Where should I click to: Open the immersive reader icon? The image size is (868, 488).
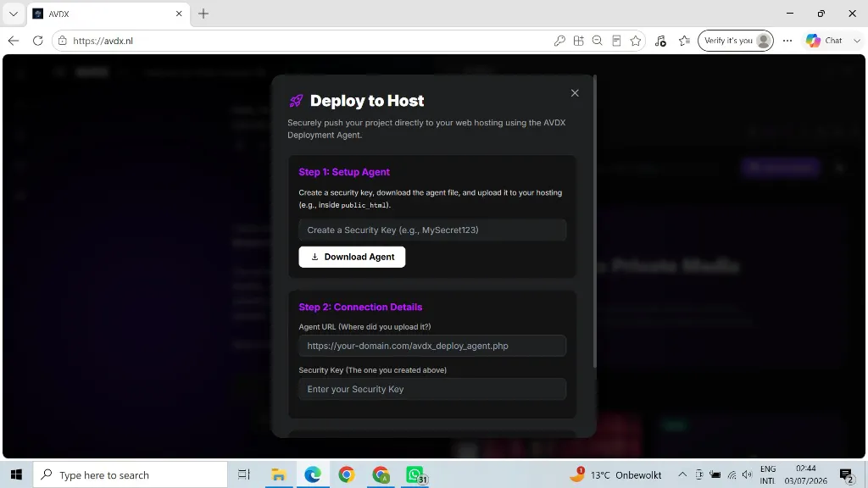[616, 41]
